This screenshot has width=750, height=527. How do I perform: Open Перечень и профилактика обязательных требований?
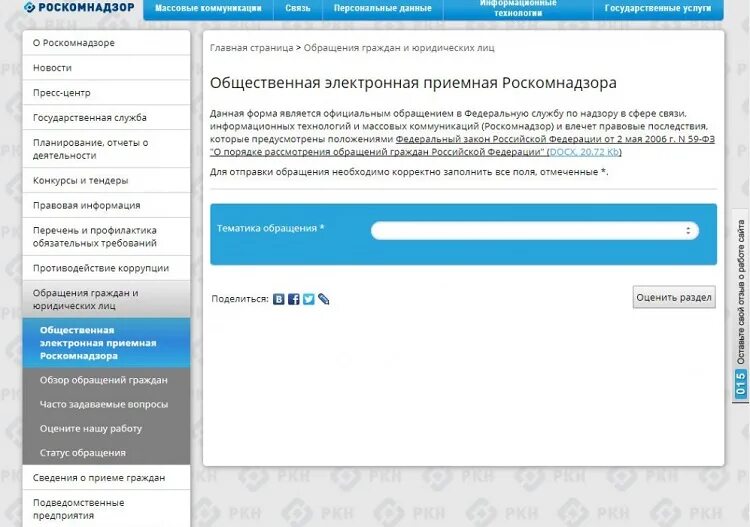coord(106,237)
